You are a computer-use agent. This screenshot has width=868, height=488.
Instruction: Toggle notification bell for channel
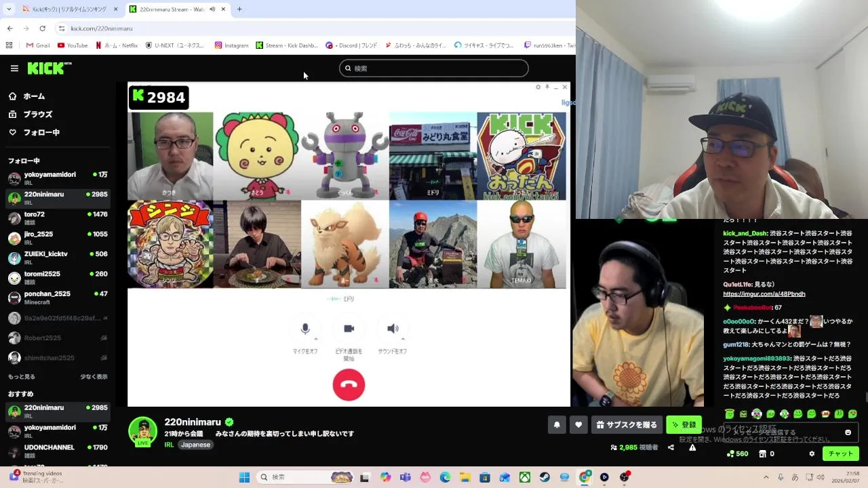pyautogui.click(x=557, y=425)
